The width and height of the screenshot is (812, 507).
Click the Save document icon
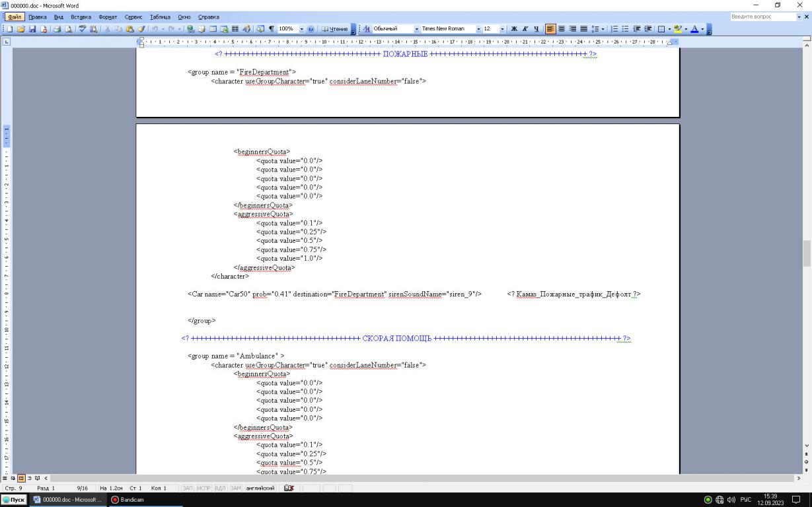(x=31, y=29)
